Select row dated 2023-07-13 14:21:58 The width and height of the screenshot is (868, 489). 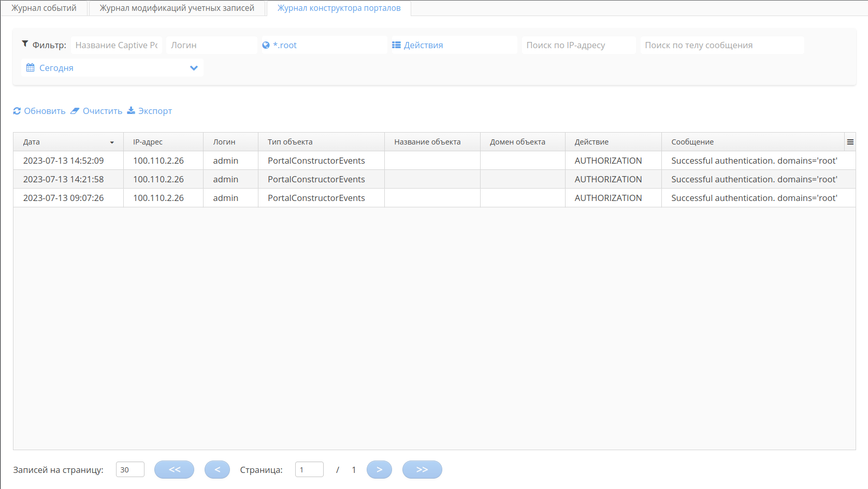(x=435, y=179)
